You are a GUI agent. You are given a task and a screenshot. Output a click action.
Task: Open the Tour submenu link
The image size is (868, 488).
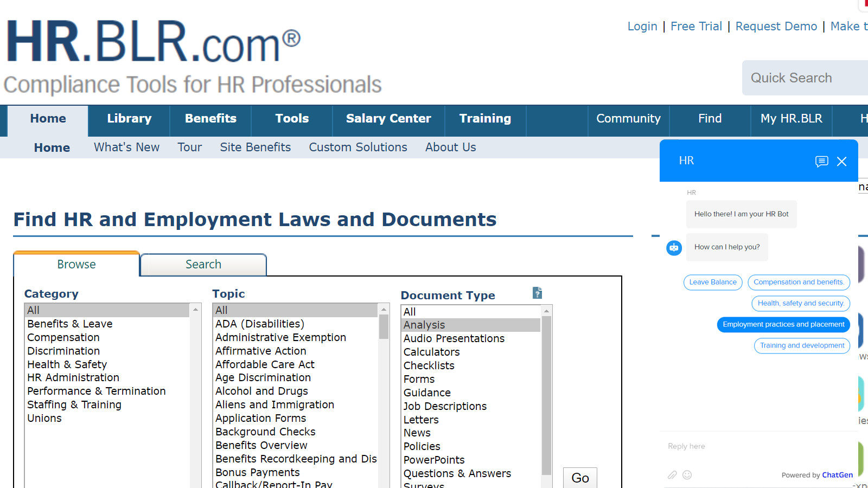point(189,147)
